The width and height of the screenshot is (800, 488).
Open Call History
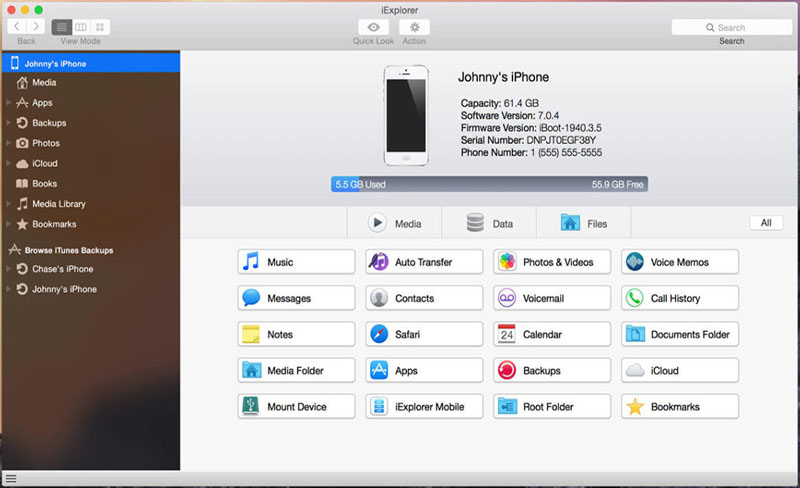pos(680,298)
